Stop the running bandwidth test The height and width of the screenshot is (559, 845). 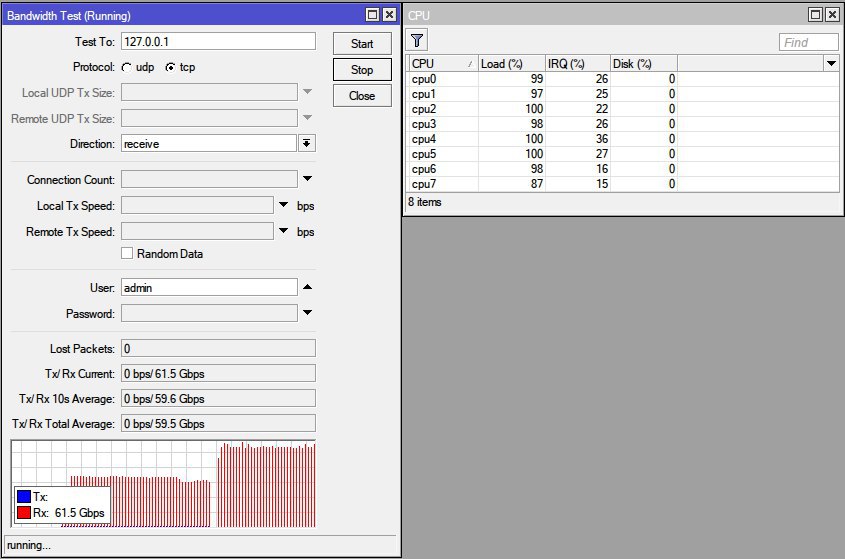tap(362, 70)
